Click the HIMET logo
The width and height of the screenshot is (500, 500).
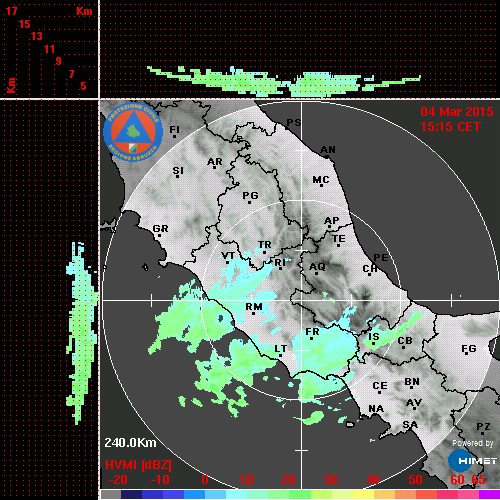point(472,461)
